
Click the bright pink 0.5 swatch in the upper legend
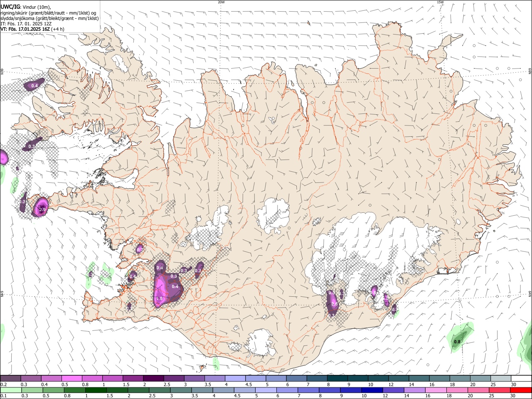tap(71, 379)
